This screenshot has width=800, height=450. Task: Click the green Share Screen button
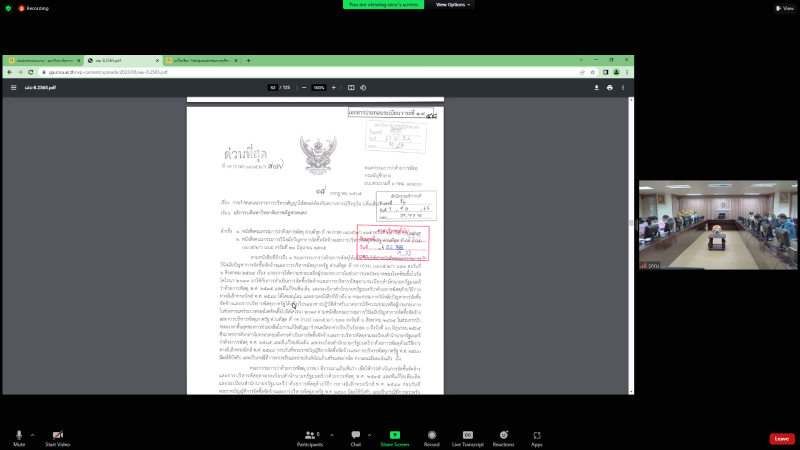point(394,436)
